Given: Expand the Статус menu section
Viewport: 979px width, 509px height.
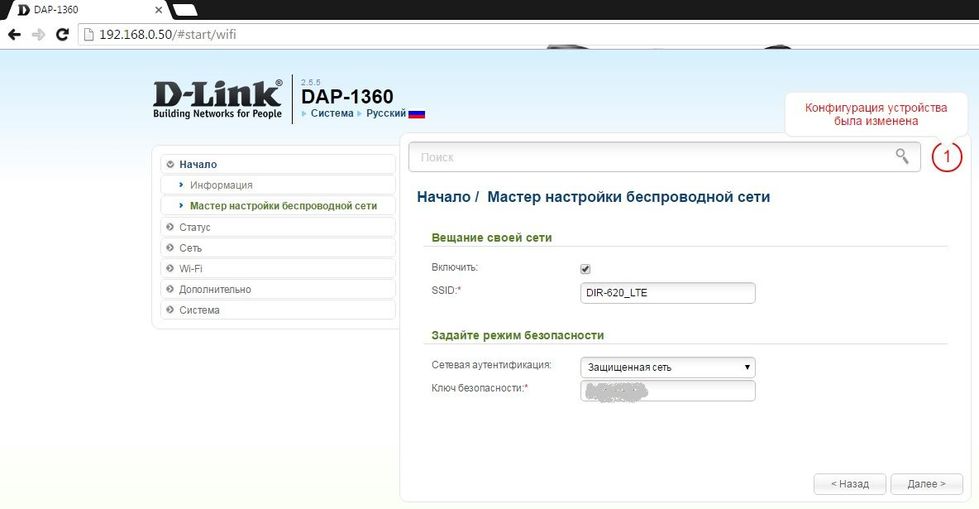Looking at the screenshot, I should point(195,227).
